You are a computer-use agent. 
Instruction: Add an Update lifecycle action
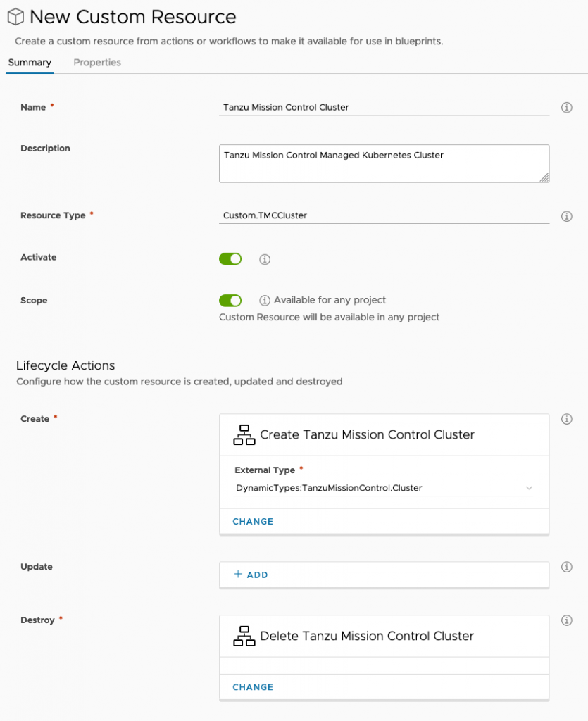(x=251, y=575)
